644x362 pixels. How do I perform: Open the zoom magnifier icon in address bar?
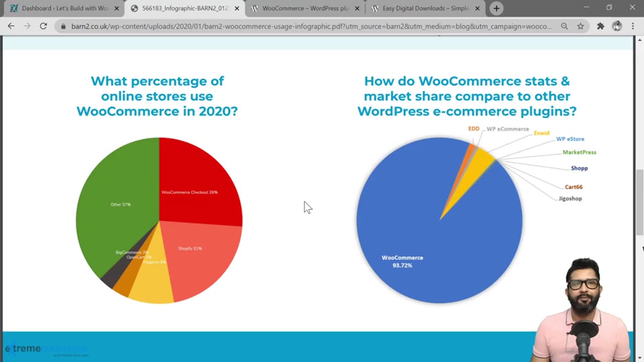click(565, 26)
